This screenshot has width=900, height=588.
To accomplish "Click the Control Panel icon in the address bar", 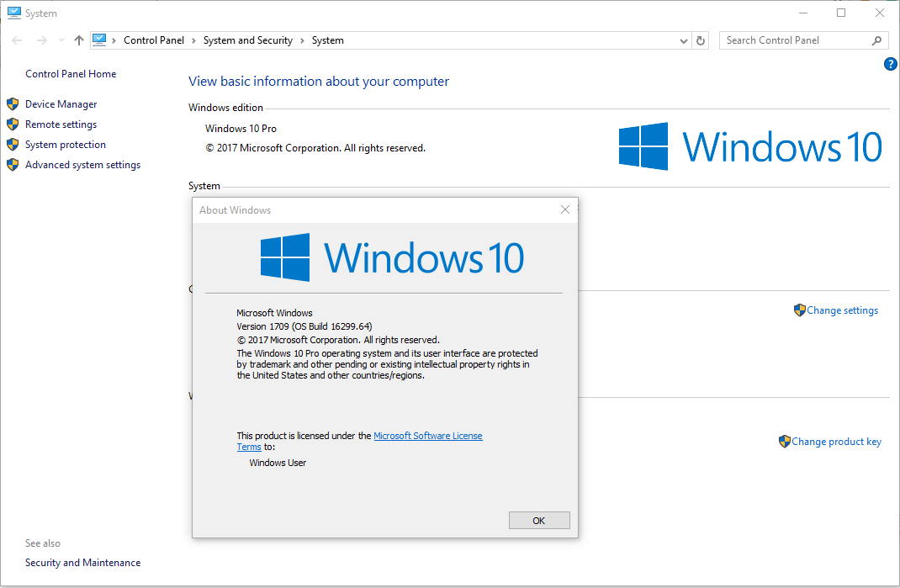I will 100,40.
